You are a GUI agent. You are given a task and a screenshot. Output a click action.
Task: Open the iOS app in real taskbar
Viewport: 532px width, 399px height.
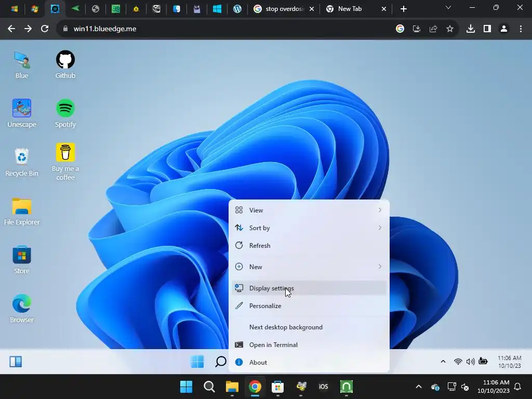tap(323, 387)
